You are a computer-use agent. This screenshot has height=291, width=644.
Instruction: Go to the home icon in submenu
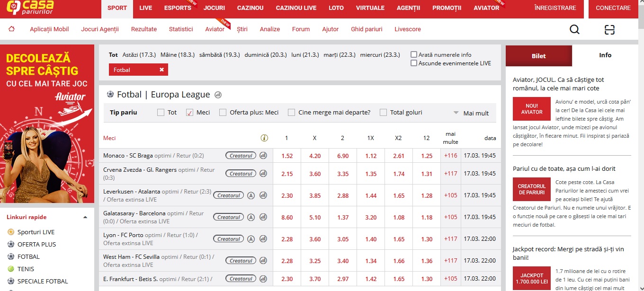click(x=12, y=29)
